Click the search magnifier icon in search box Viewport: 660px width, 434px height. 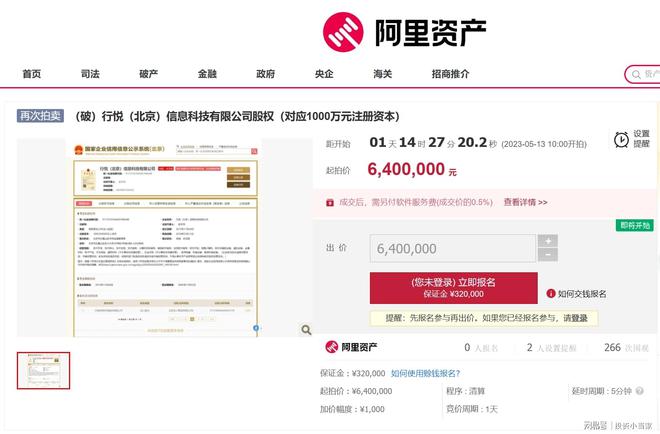pyautogui.click(x=636, y=75)
